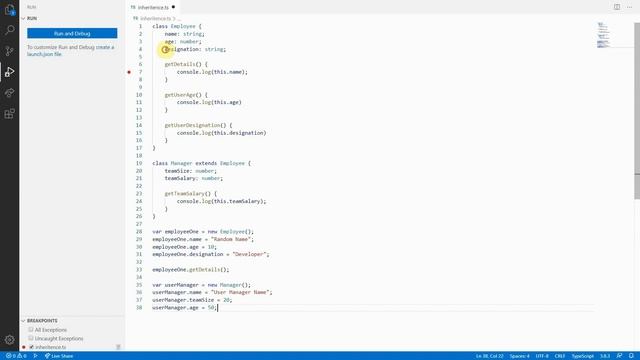Click the 'class Employee {' line
Image resolution: width=640 pixels, height=360 pixels.
coord(177,26)
